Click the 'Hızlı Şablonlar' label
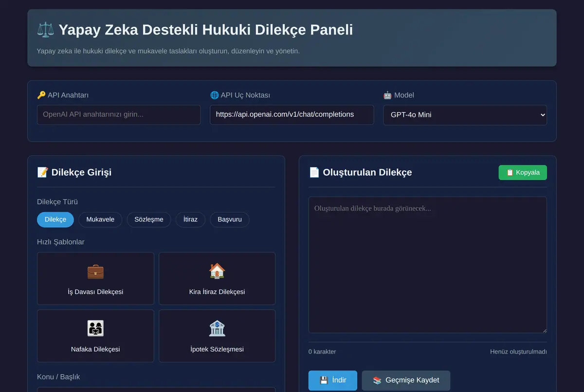 point(61,242)
